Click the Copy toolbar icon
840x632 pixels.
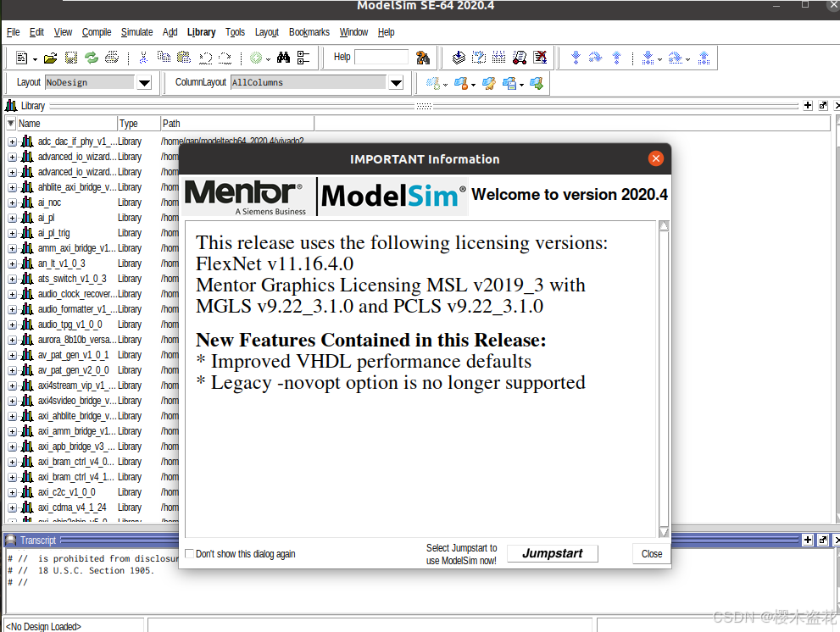coord(164,57)
